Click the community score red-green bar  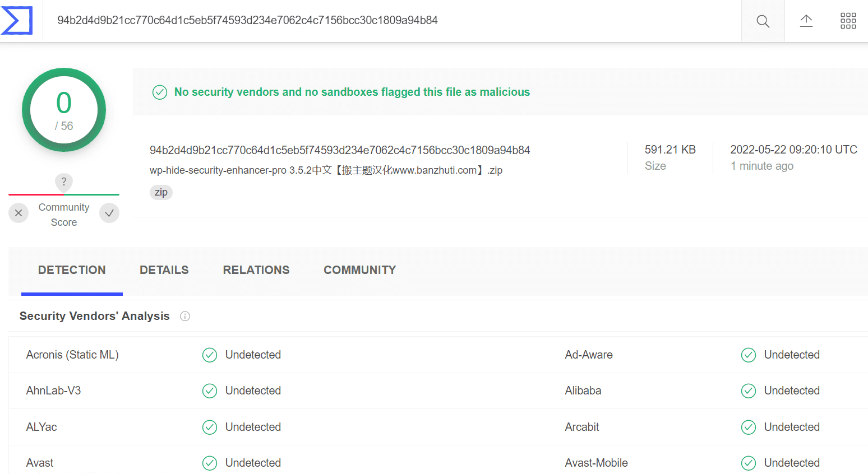(x=64, y=194)
